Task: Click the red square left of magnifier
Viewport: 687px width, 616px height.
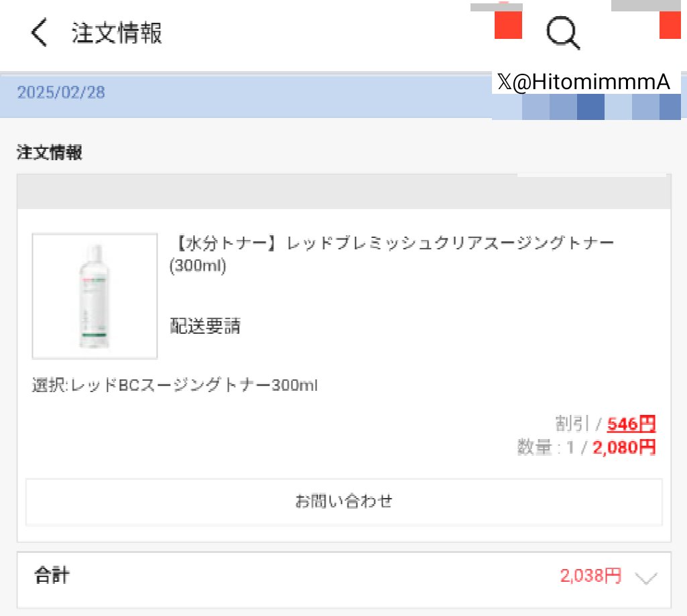Action: coord(508,25)
